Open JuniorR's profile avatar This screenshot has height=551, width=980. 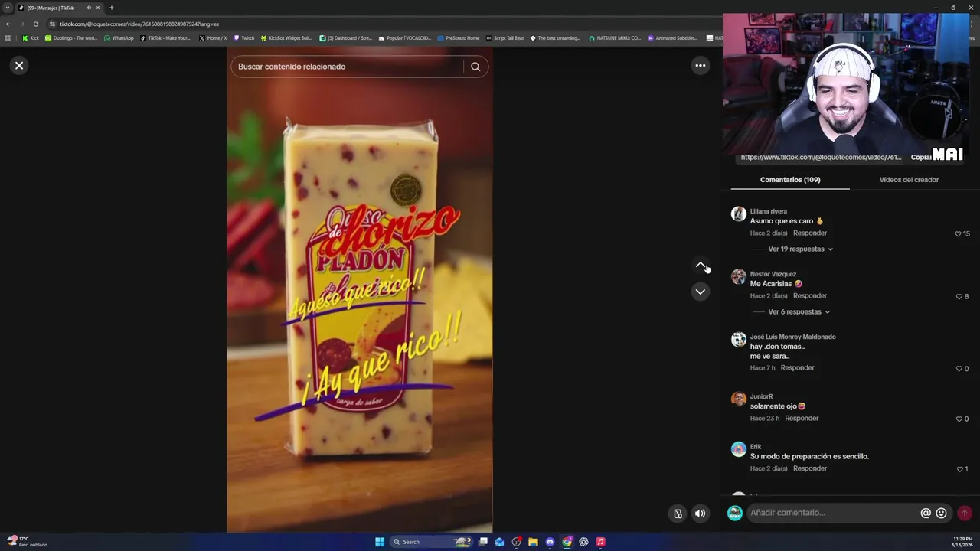tap(738, 399)
